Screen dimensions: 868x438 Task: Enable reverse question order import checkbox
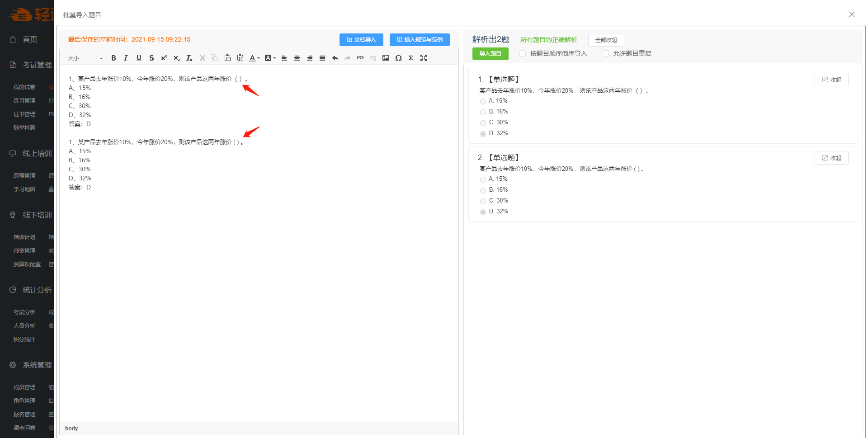[523, 53]
